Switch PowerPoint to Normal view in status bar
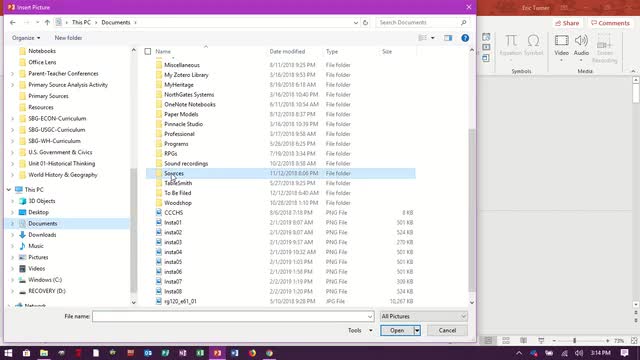 point(488,340)
